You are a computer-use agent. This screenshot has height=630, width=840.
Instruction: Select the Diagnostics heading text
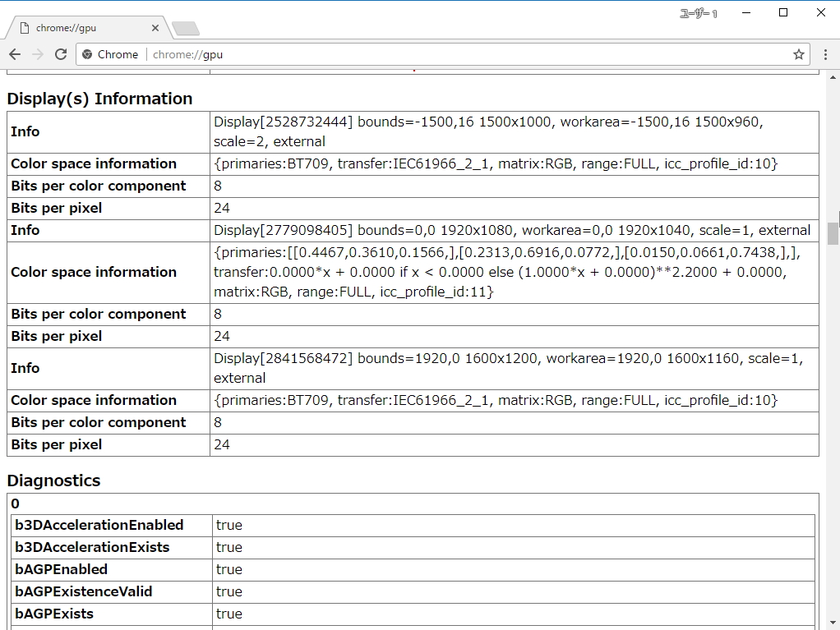(53, 480)
